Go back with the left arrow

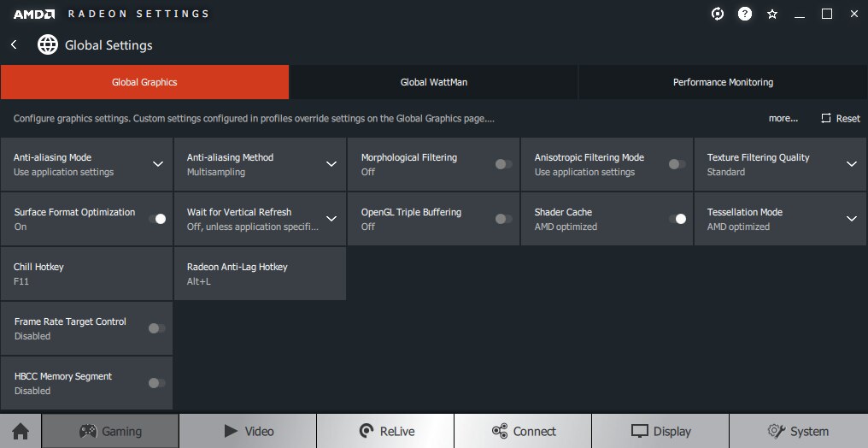tap(14, 44)
